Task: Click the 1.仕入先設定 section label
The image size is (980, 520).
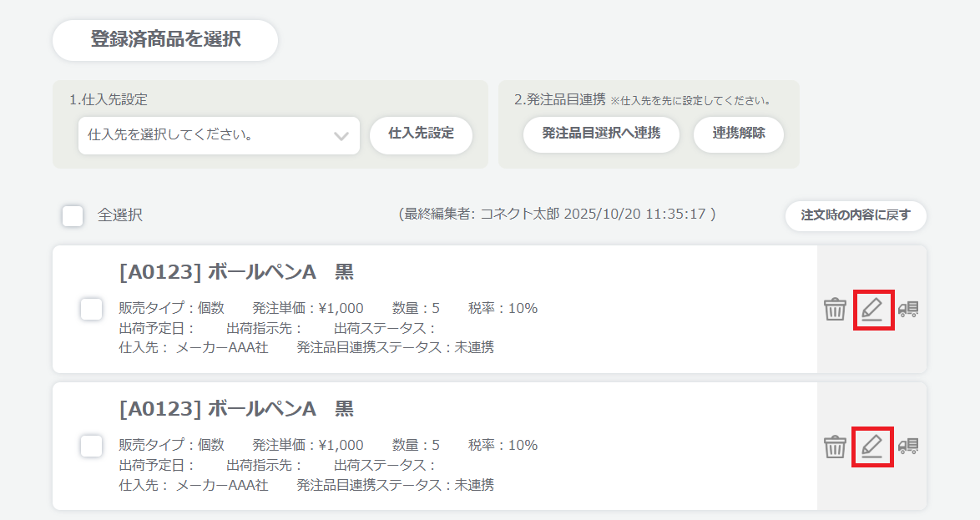Action: point(109,99)
